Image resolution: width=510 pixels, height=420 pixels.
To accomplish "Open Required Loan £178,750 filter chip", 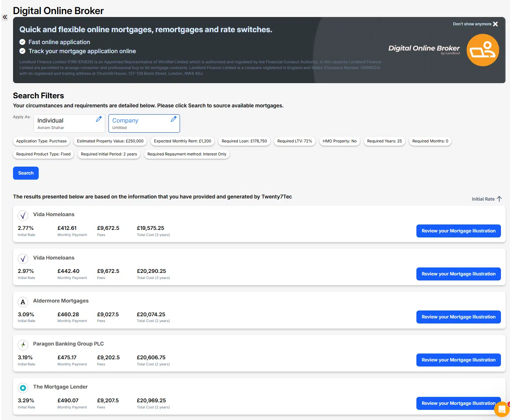I will (x=244, y=141).
